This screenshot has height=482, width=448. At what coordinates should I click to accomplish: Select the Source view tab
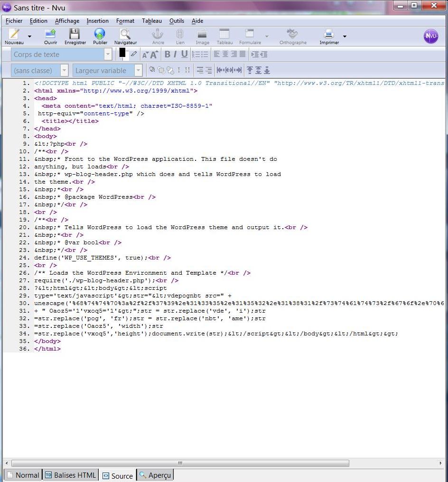(118, 475)
